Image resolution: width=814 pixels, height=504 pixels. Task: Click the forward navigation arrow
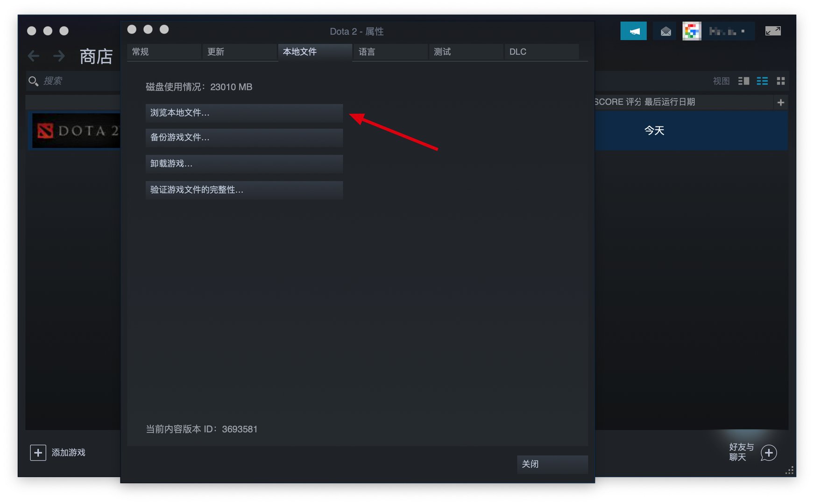59,56
